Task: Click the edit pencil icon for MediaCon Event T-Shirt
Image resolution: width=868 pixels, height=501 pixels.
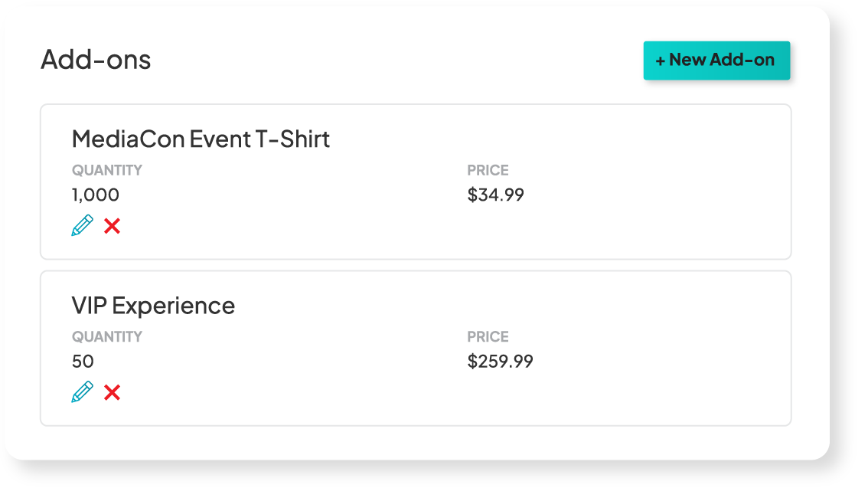Action: [x=81, y=226]
